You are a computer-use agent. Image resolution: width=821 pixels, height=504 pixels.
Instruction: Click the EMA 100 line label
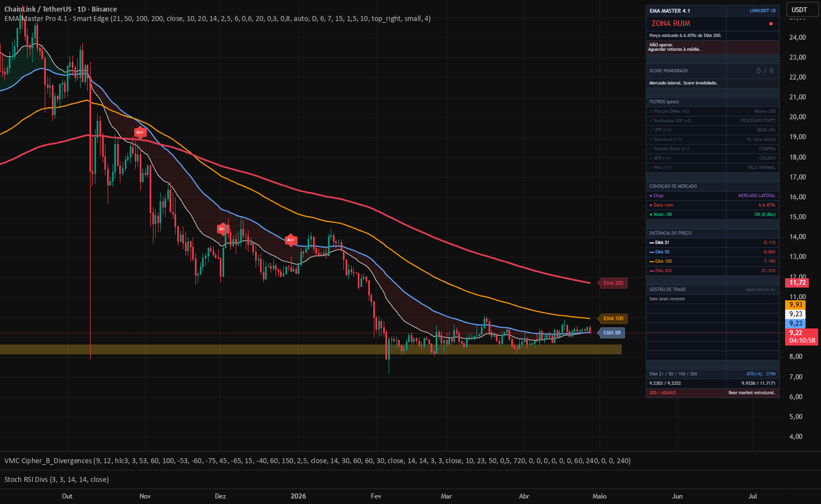click(613, 319)
